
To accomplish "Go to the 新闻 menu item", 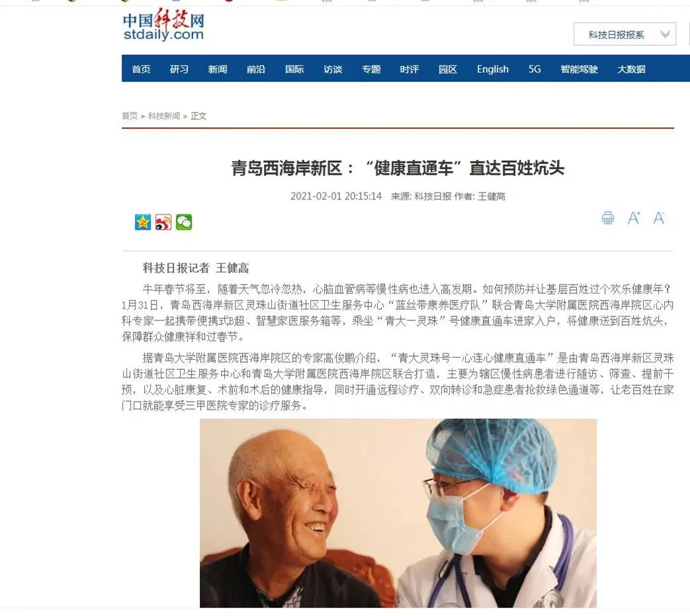I will [x=218, y=69].
